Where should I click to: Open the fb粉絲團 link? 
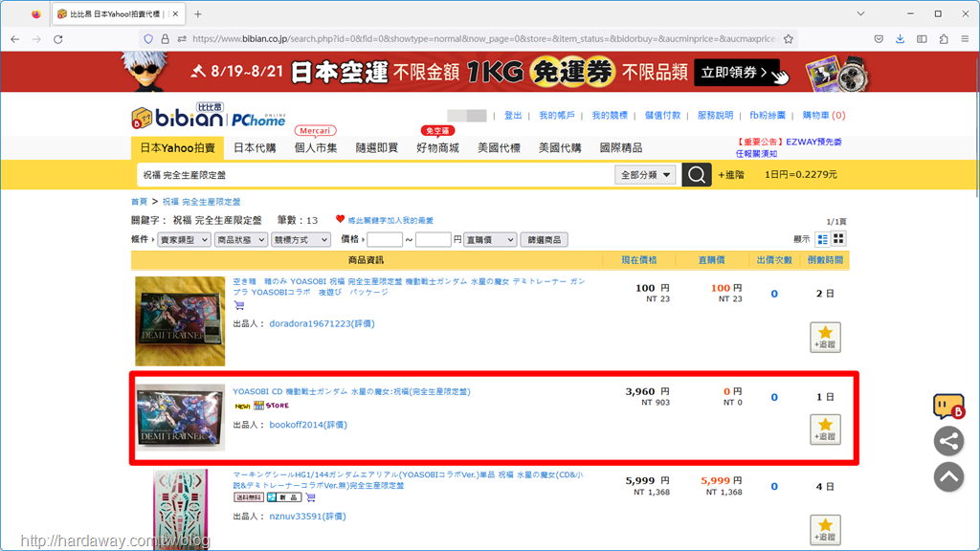pos(768,116)
